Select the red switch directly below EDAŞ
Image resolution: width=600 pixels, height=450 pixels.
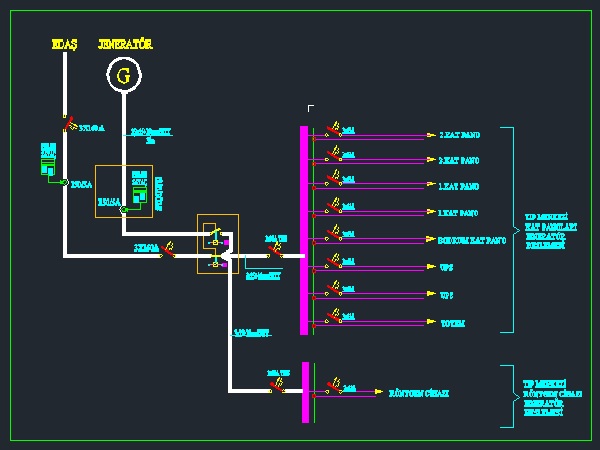click(69, 124)
